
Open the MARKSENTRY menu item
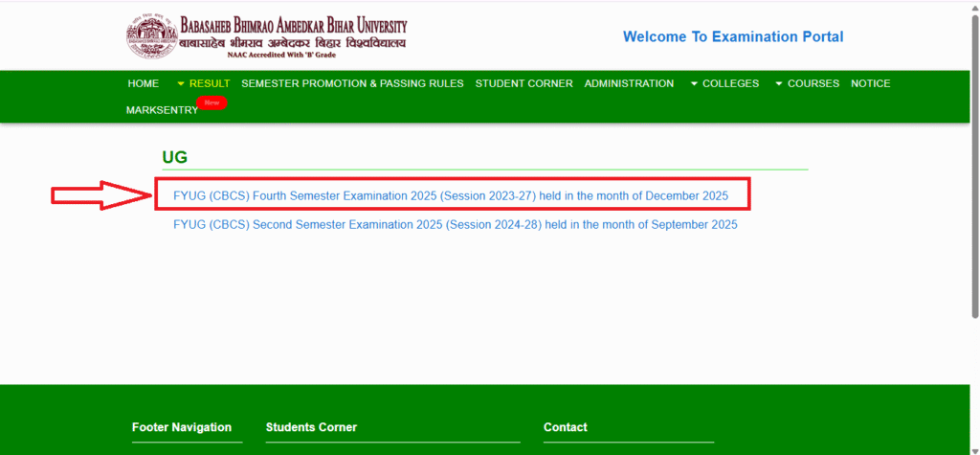pos(162,110)
